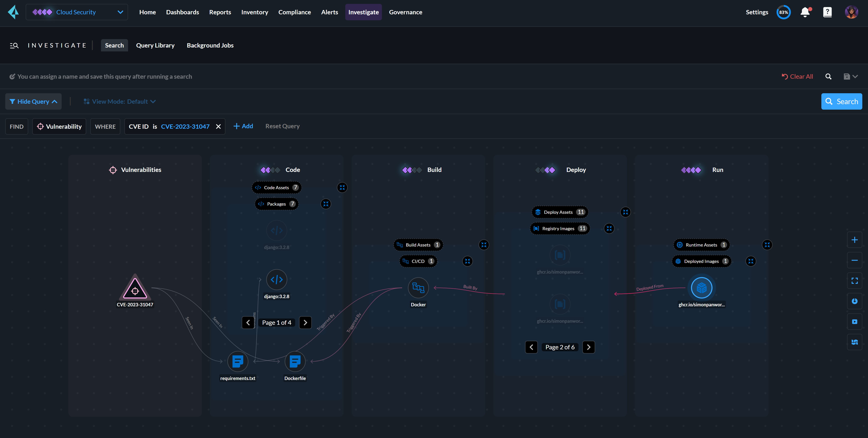
Task: Toggle Hide Query panel
Action: tap(33, 101)
